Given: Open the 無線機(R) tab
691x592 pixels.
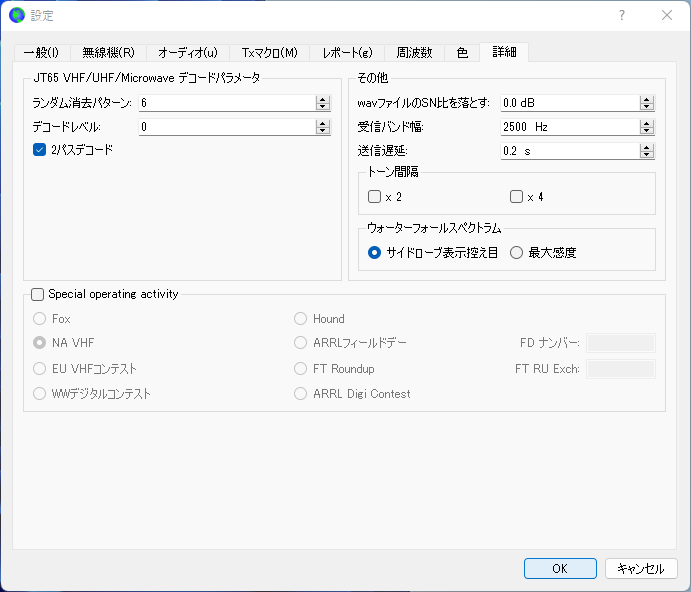Looking at the screenshot, I should [108, 52].
